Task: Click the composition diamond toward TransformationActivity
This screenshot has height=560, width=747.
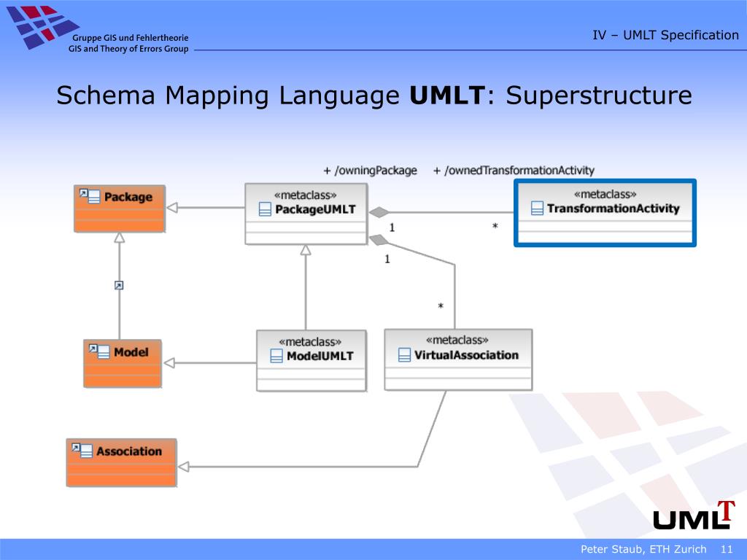Action: click(379, 212)
